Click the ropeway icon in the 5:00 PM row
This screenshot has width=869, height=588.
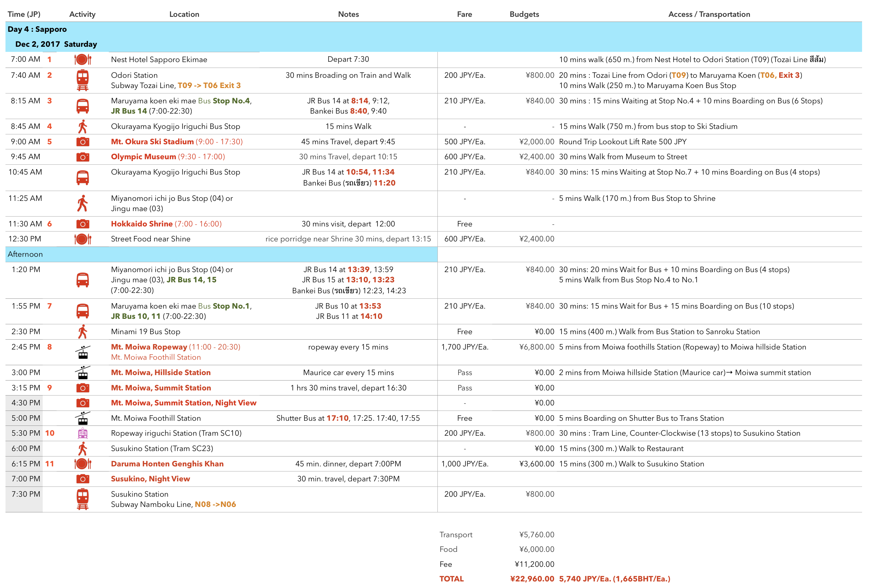pos(83,418)
